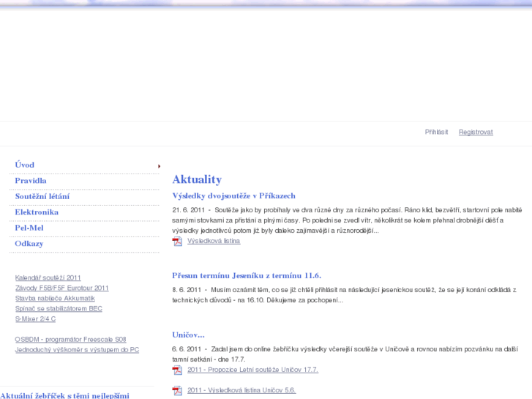This screenshot has height=399, width=532.
Task: Open Kalendář soutěží 2011 link
Action: [x=48, y=277]
